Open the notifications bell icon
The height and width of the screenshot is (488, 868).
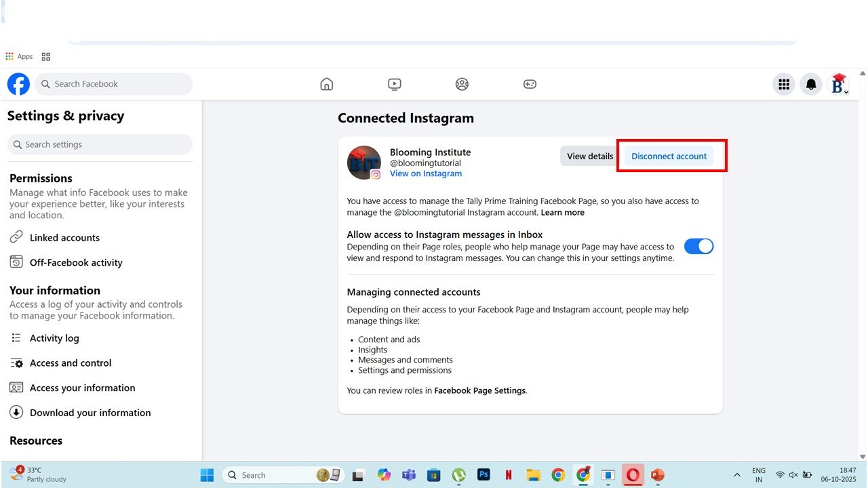(x=811, y=84)
